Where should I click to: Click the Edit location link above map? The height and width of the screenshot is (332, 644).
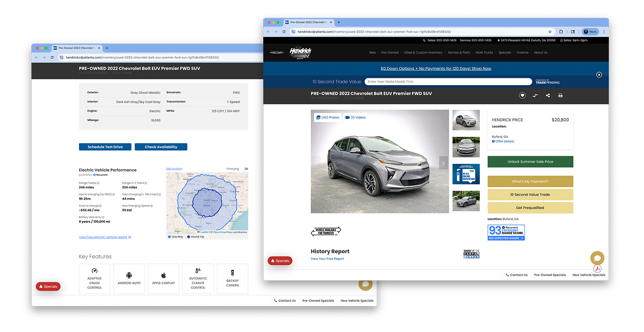pyautogui.click(x=174, y=169)
